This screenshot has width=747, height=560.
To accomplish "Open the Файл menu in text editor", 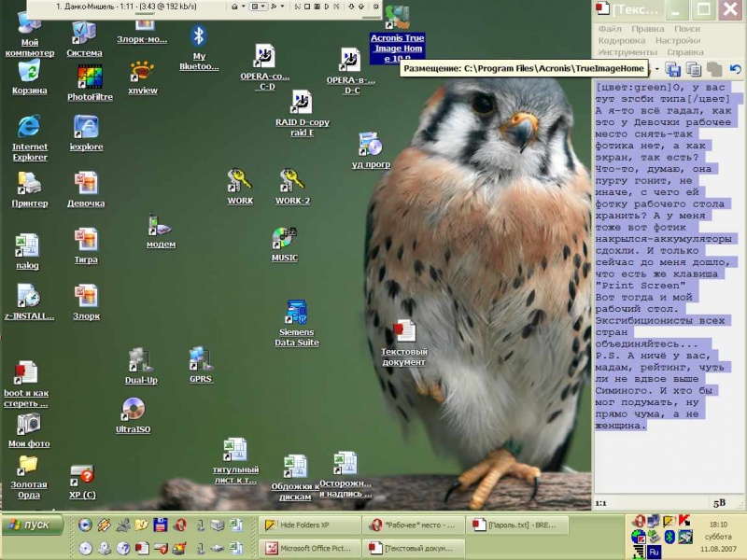I will click(x=610, y=29).
